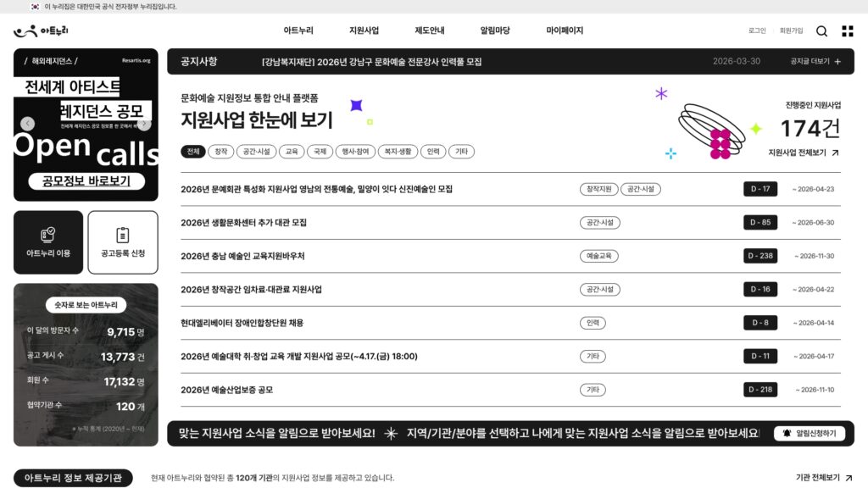Open the D-17 deadline badge on 밀양 listing

pos(760,189)
